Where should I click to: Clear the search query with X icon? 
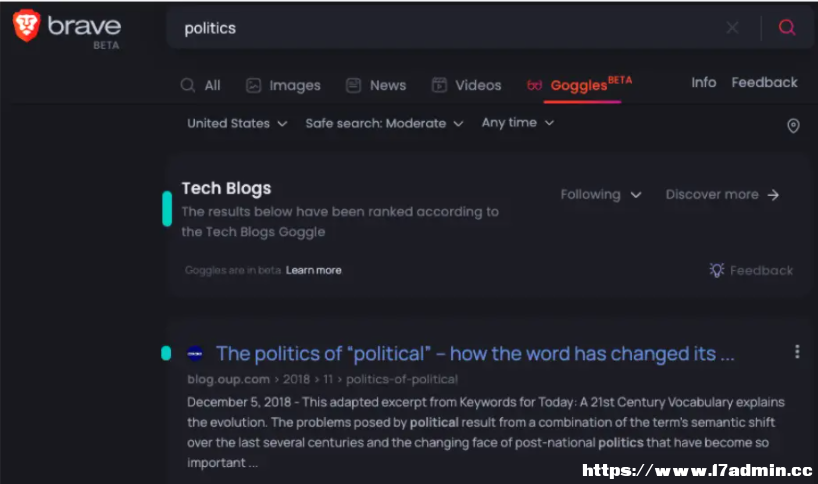pyautogui.click(x=732, y=28)
